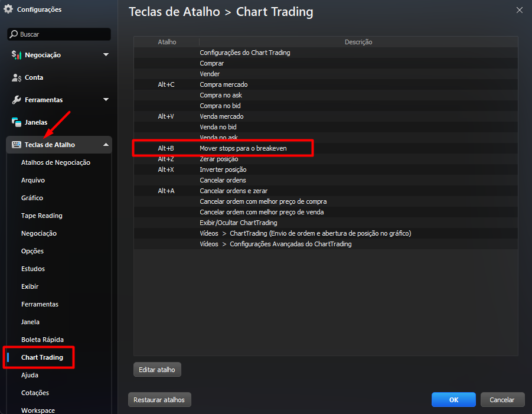Select the Ajuda shortcuts category
This screenshot has height=414, width=532.
tap(30, 375)
